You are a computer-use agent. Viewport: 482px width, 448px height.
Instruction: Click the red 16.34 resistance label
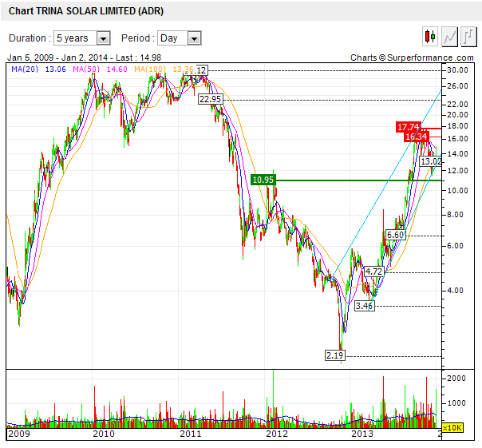pos(417,137)
